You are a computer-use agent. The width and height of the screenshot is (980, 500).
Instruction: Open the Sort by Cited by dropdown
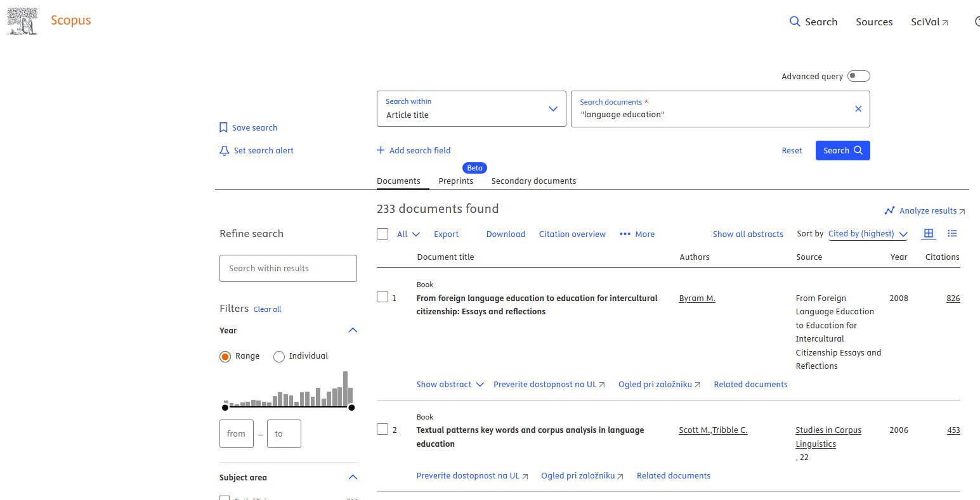[x=868, y=234]
